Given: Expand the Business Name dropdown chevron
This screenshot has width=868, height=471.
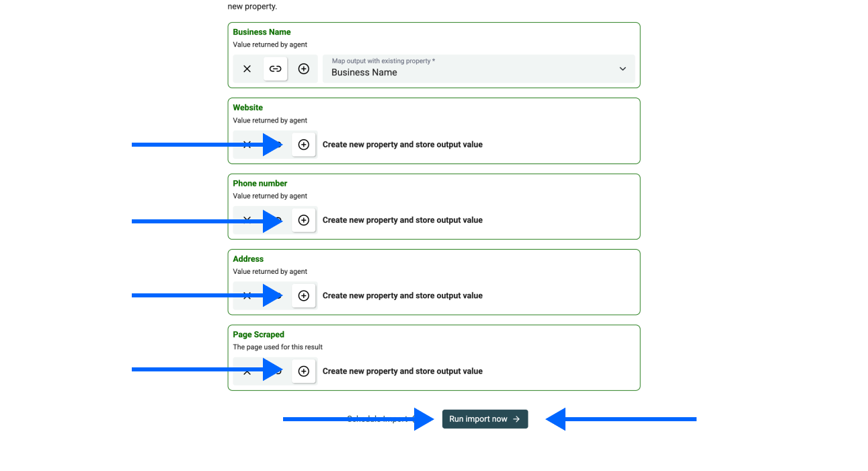Looking at the screenshot, I should (623, 69).
